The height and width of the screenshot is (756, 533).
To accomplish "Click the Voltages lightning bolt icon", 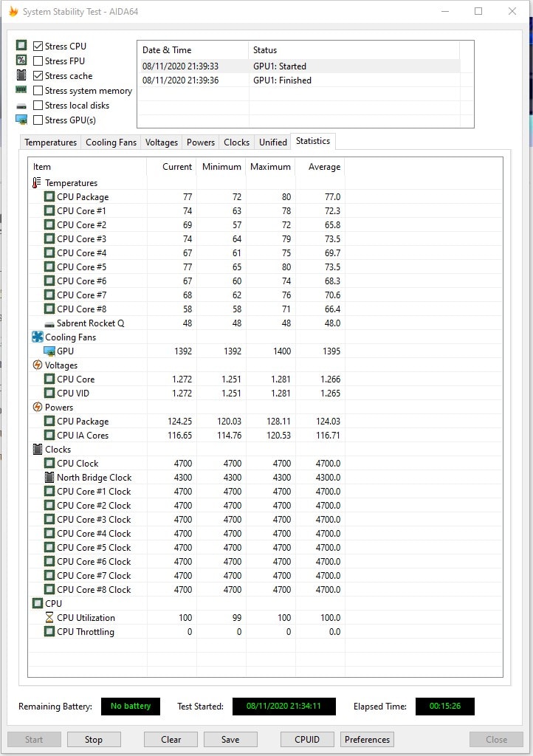I will [x=38, y=365].
